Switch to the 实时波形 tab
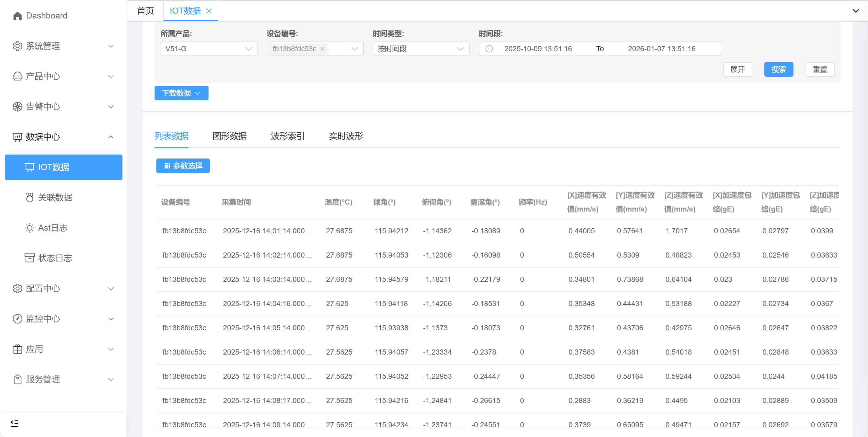Screen dimensions: 868x437 [x=346, y=136]
